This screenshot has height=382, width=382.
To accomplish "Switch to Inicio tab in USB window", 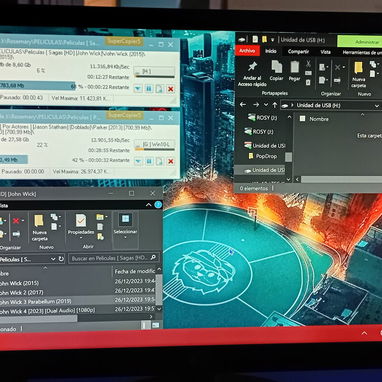I will point(271,51).
